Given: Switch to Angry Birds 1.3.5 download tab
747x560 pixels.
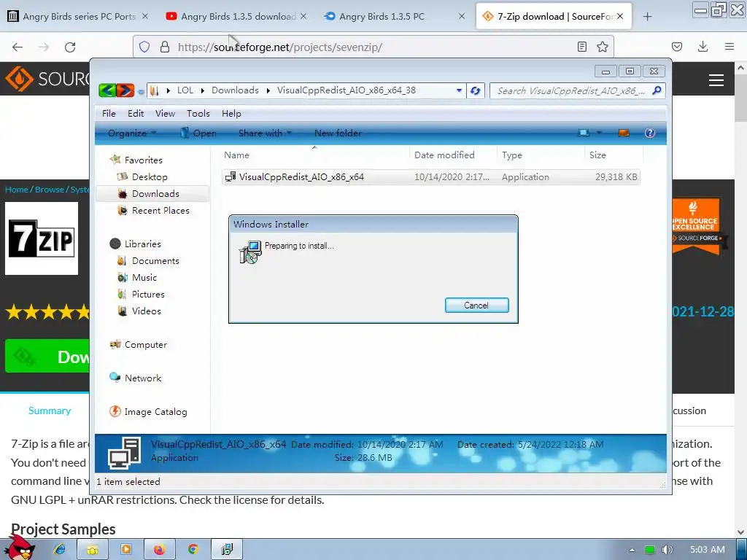Looking at the screenshot, I should tap(237, 17).
